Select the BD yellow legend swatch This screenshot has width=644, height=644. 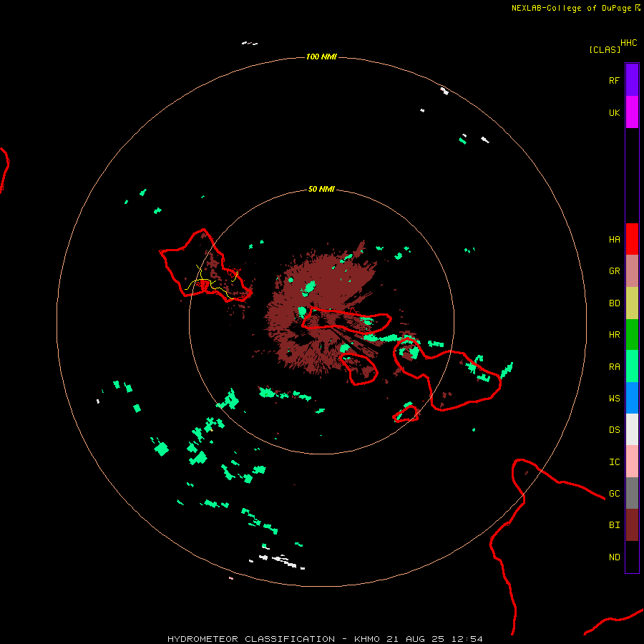pos(632,303)
